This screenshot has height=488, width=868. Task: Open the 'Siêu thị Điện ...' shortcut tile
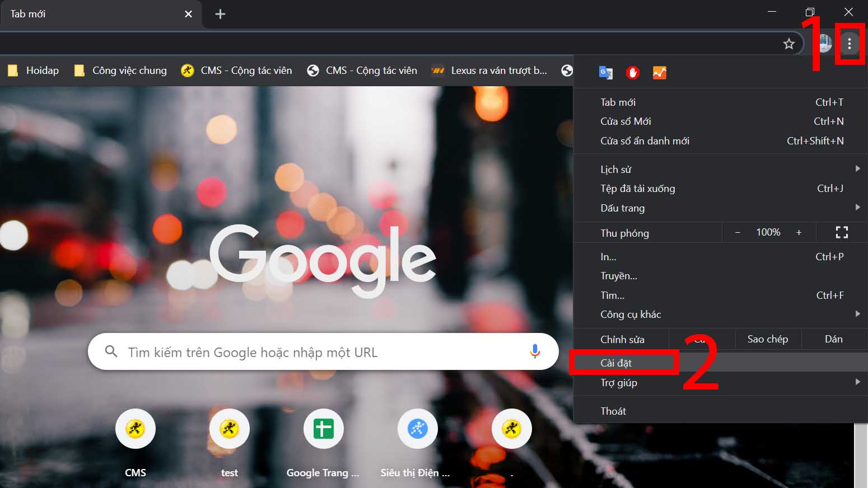pyautogui.click(x=416, y=443)
